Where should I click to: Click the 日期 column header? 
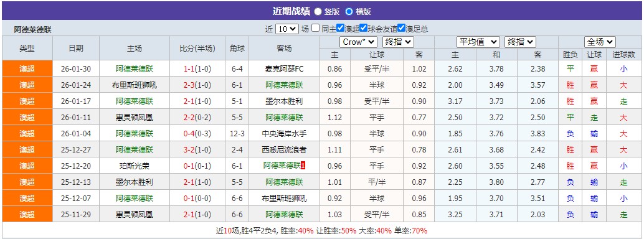(x=76, y=48)
